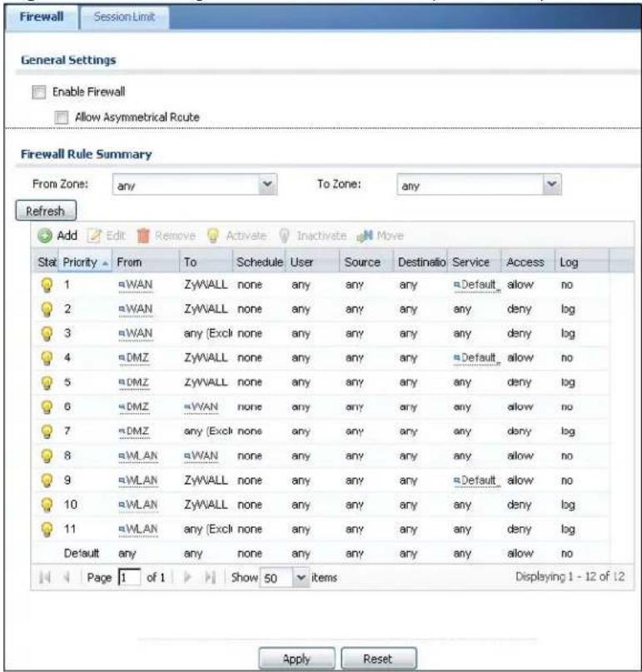
Task: Click the Access column header
Action: point(528,261)
